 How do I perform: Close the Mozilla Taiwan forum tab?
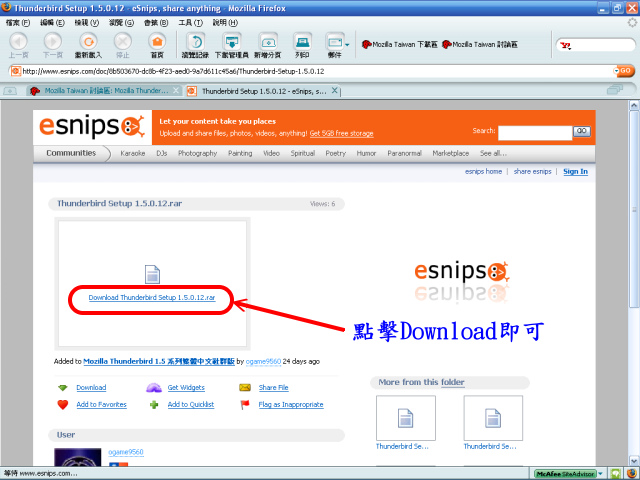[x=176, y=90]
